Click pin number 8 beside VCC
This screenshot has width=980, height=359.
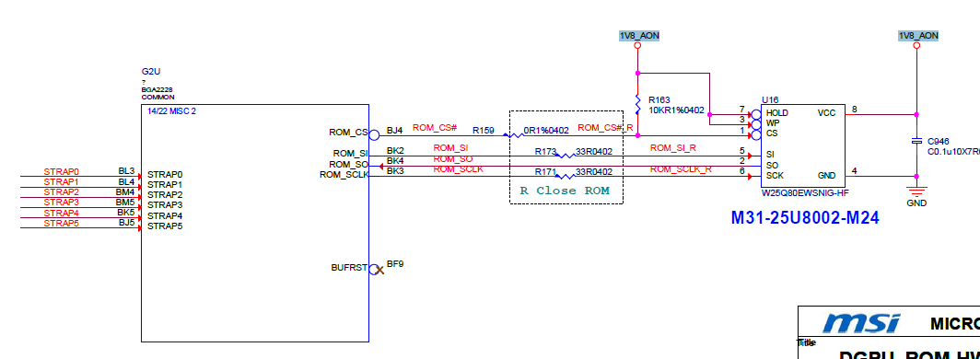(855, 110)
